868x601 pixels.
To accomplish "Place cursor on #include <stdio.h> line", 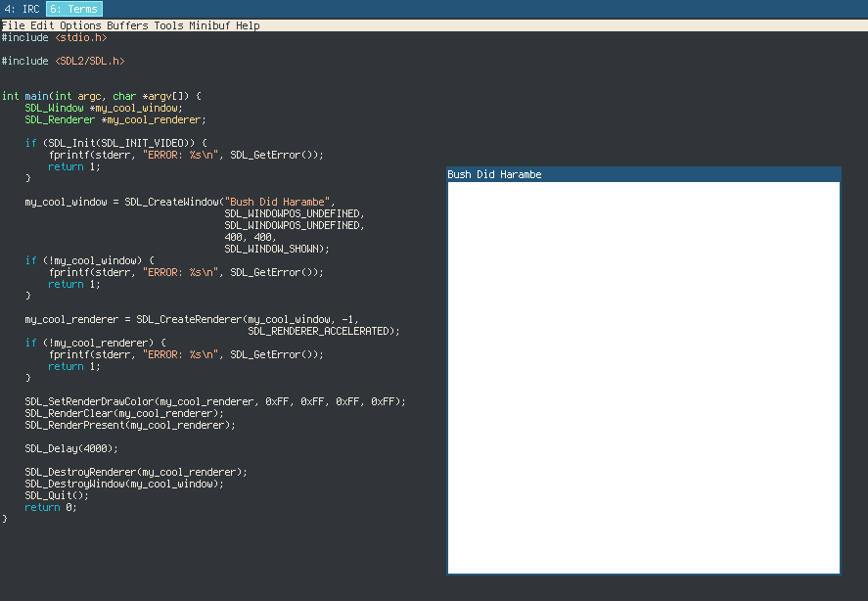I will [x=54, y=37].
